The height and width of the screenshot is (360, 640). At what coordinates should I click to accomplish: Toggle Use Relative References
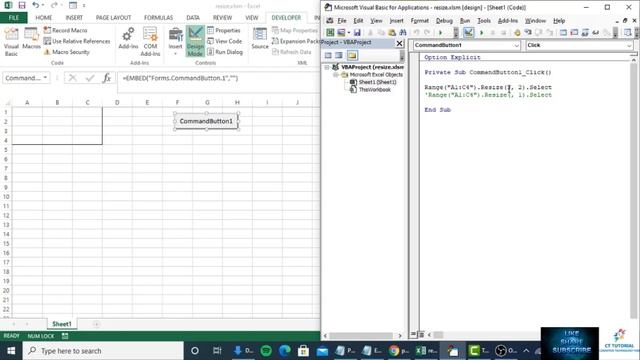pos(77,41)
